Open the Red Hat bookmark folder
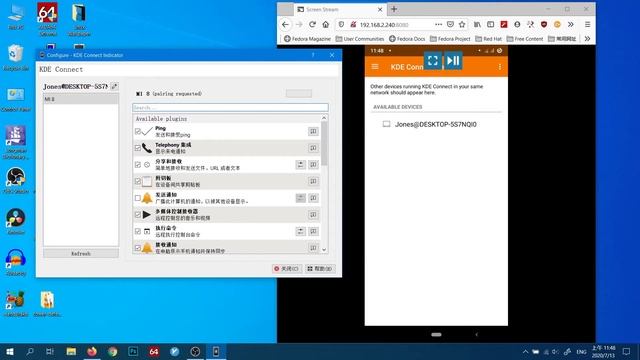Image resolution: width=640 pixels, height=360 pixels. [x=489, y=39]
